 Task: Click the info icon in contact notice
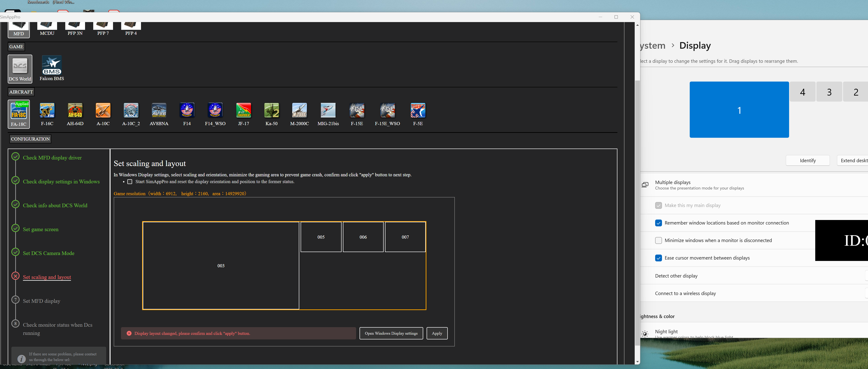(x=21, y=359)
